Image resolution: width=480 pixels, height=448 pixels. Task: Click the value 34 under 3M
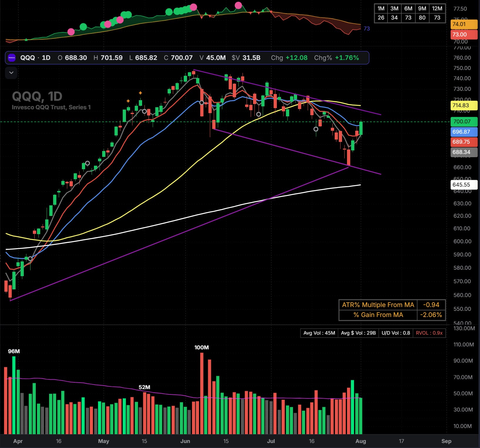pyautogui.click(x=394, y=18)
